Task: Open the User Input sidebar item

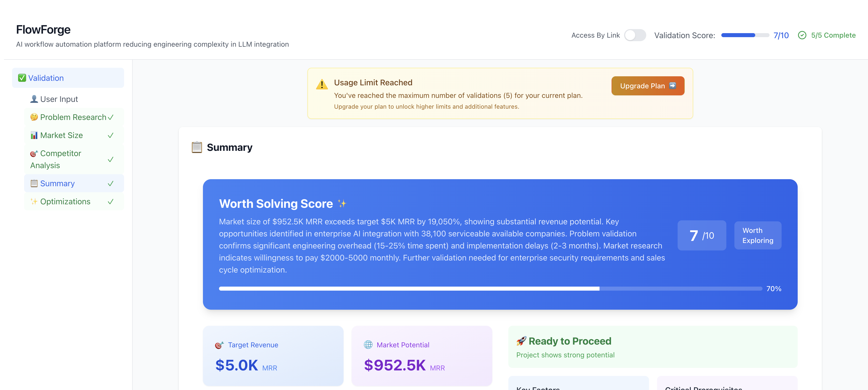Action: click(x=74, y=99)
